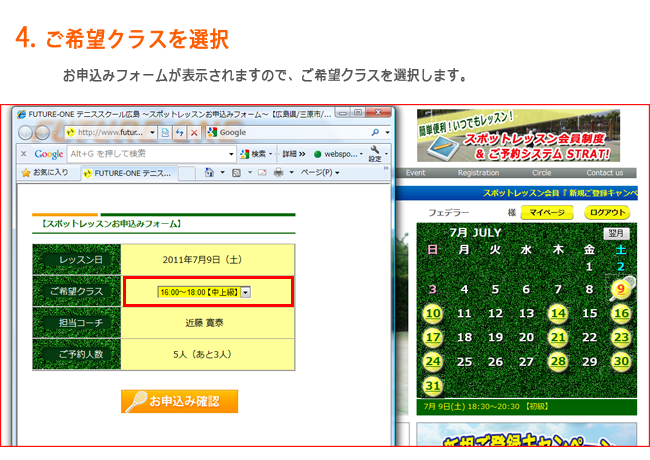The width and height of the screenshot is (650, 460).
Task: Go to next month on calendar
Action: [x=618, y=233]
